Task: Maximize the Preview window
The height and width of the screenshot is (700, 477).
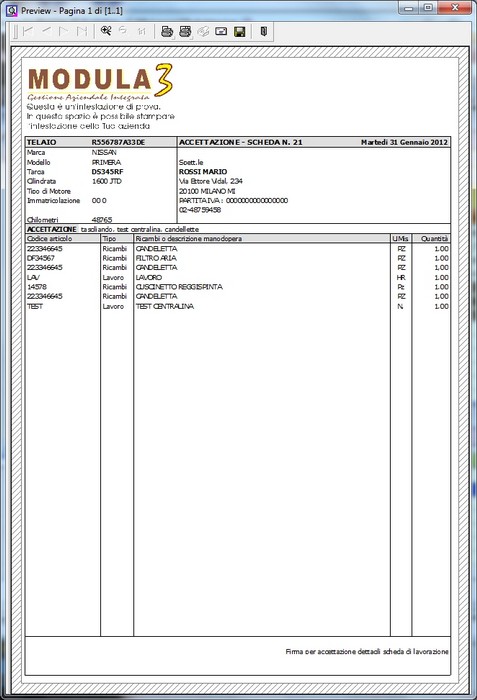Action: pos(428,8)
